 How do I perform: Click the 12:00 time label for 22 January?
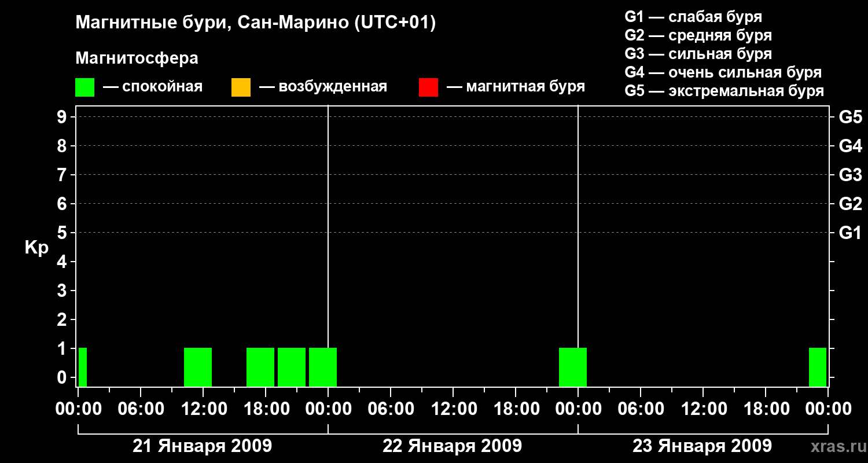click(x=453, y=409)
